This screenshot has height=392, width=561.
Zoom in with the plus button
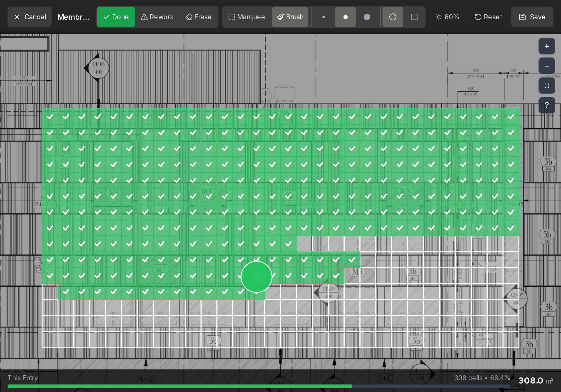[x=547, y=46]
